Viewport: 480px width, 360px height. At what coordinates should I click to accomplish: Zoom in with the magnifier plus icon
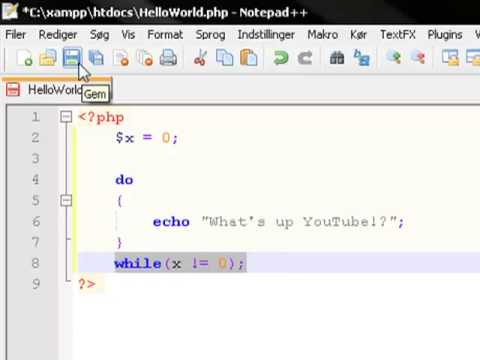coord(393,58)
